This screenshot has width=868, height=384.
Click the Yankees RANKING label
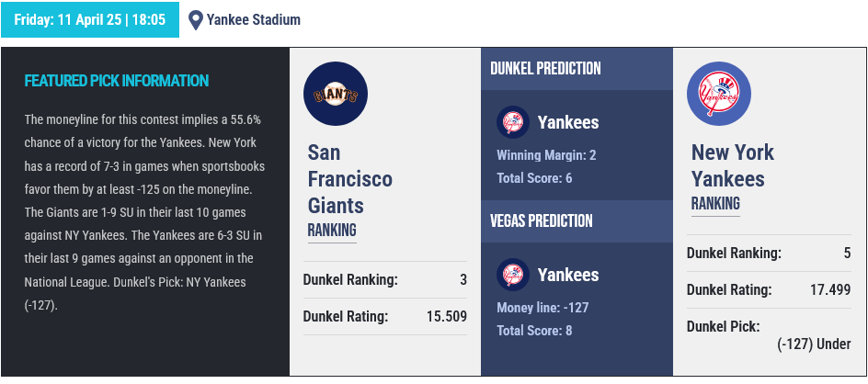(x=715, y=203)
